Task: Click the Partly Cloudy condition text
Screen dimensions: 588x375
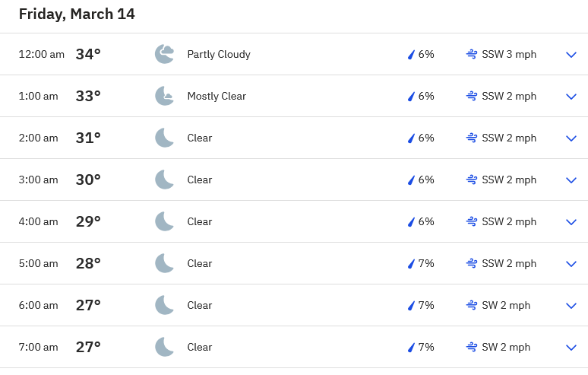Action: click(x=219, y=54)
